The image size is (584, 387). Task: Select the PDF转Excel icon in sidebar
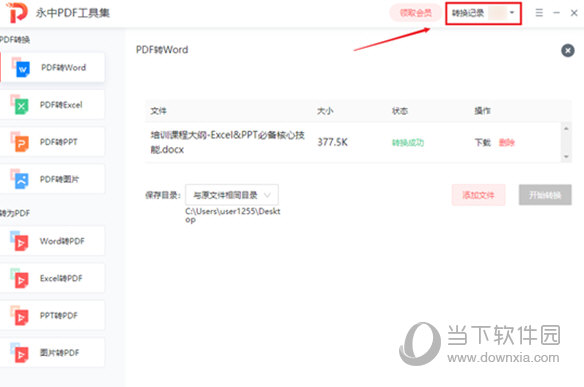point(20,105)
